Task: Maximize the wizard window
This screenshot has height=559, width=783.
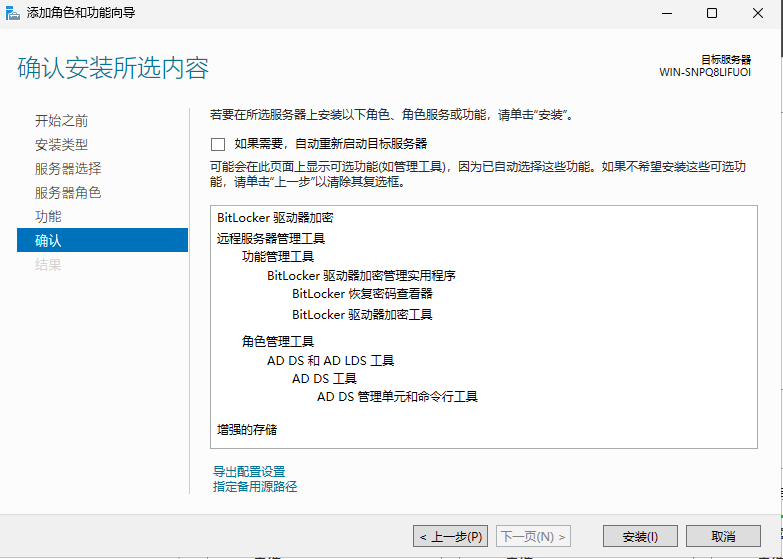Action: coord(712,13)
